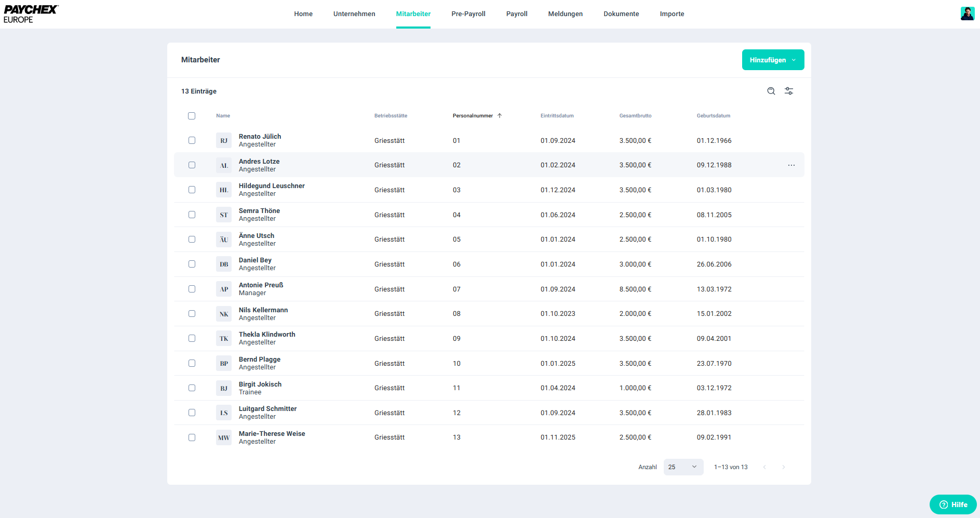Open Marie-Therese Weise employee record
This screenshot has height=518, width=980.
272,434
